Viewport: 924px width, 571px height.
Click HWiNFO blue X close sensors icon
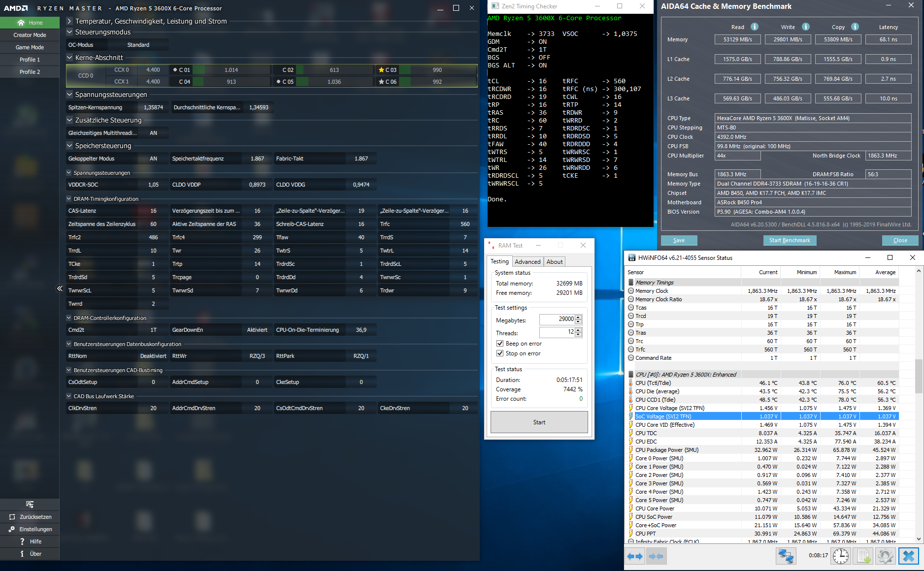(x=909, y=556)
